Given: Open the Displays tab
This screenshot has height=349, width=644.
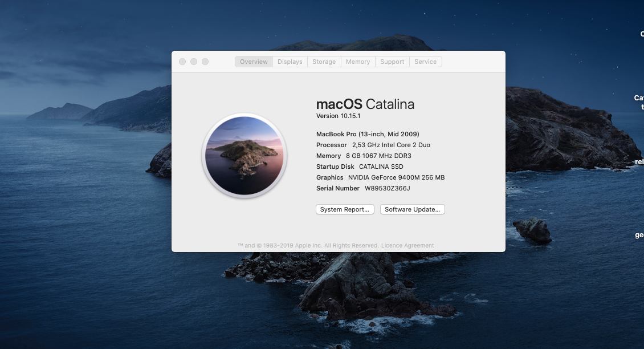Looking at the screenshot, I should (290, 62).
